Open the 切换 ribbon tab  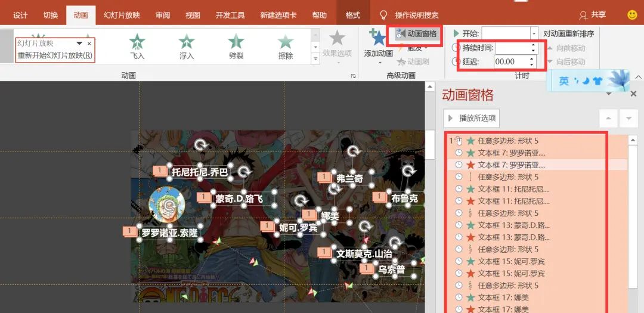point(51,15)
